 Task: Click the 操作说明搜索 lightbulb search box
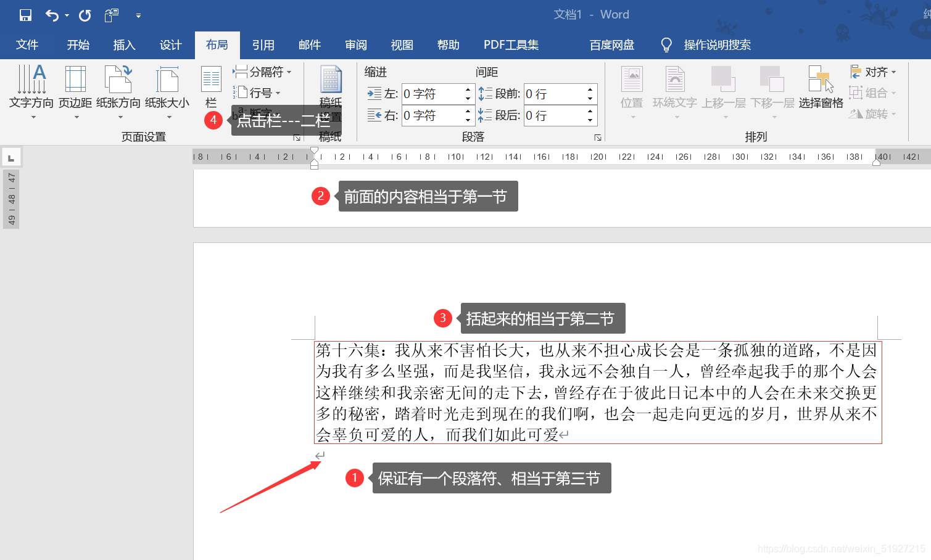(706, 44)
